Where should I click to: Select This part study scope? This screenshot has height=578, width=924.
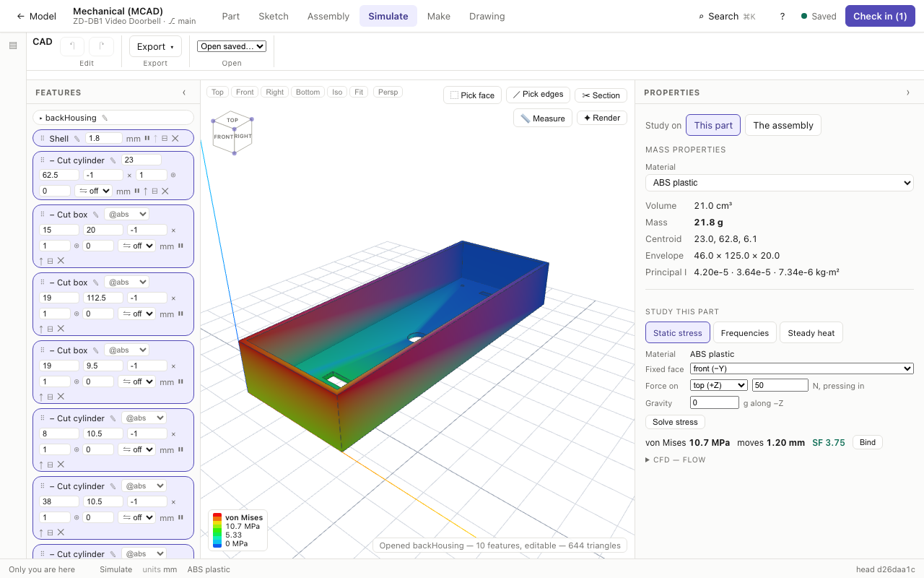[x=713, y=125]
